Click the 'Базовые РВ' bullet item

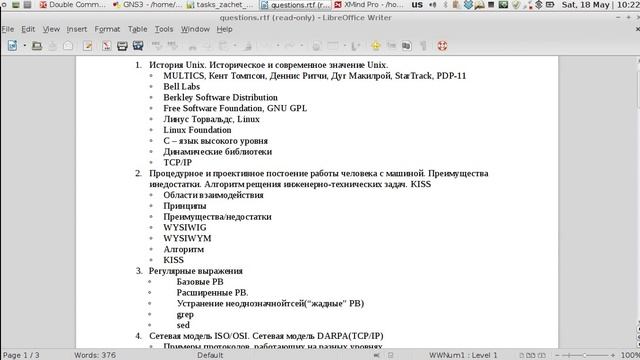(200, 282)
